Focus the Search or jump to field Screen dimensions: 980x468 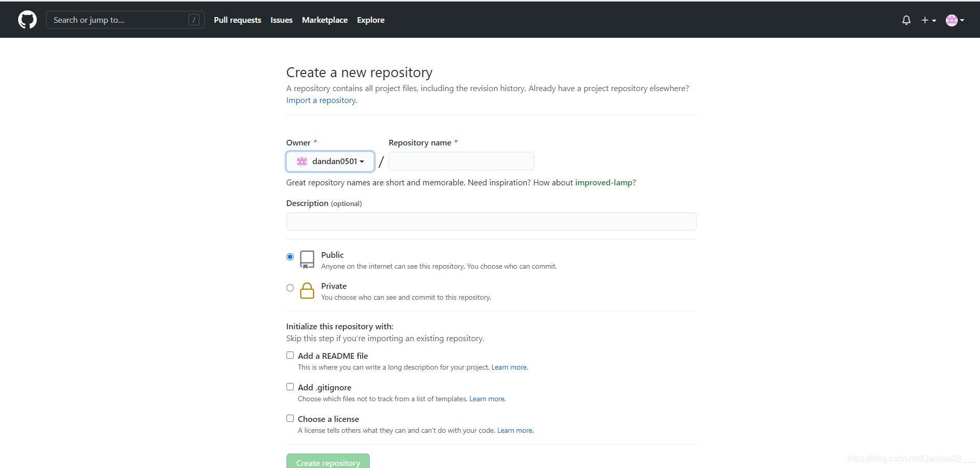125,20
